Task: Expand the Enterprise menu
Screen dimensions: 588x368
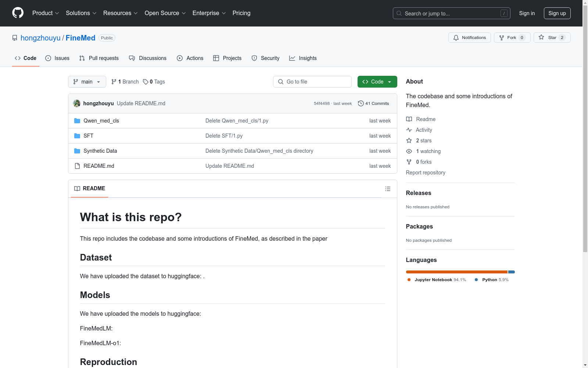Action: [209, 13]
